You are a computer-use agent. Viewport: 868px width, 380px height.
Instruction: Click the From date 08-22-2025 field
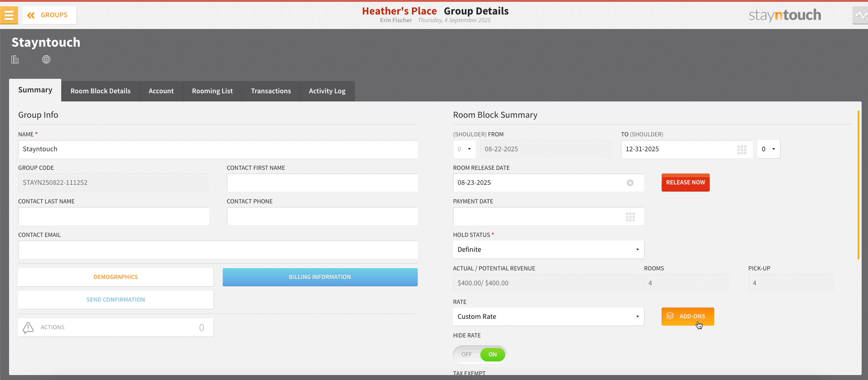[x=546, y=149]
